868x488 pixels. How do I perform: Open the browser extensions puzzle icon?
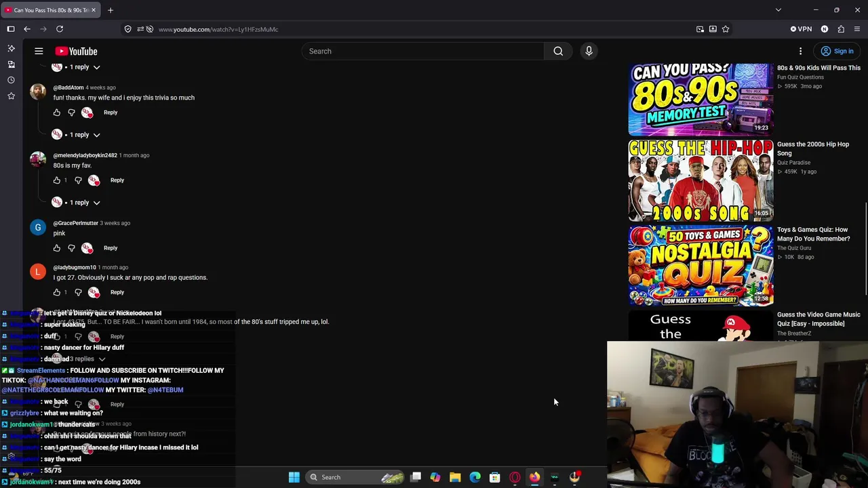tap(841, 29)
